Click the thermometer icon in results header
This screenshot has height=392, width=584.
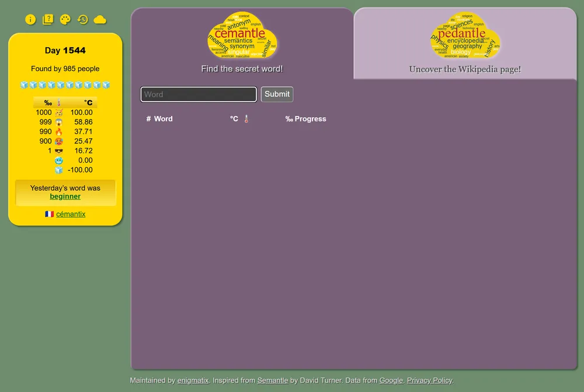[x=246, y=119]
